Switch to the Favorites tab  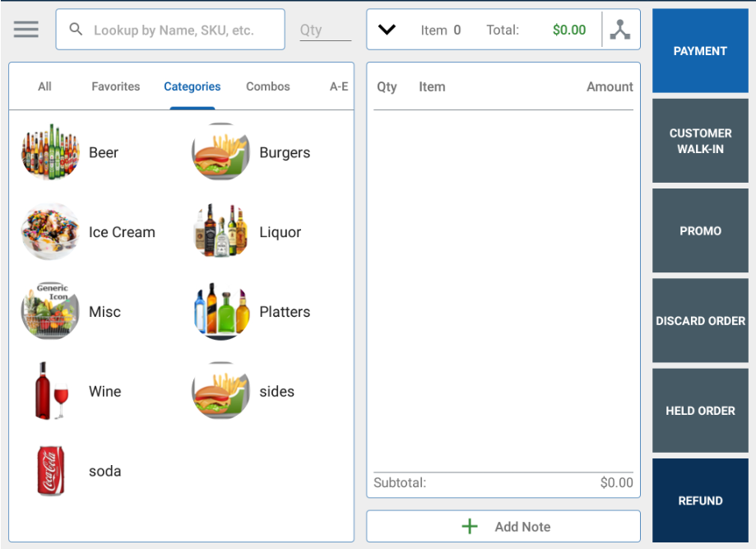tap(115, 86)
